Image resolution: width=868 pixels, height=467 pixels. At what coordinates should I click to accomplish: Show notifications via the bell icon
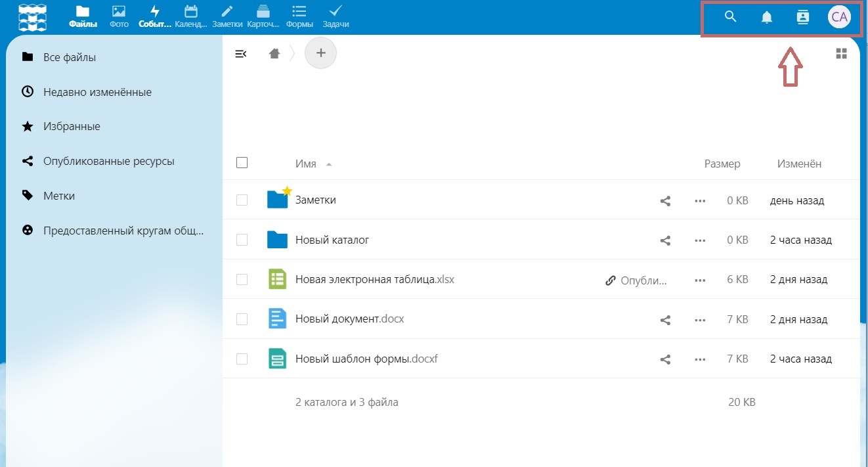point(766,18)
